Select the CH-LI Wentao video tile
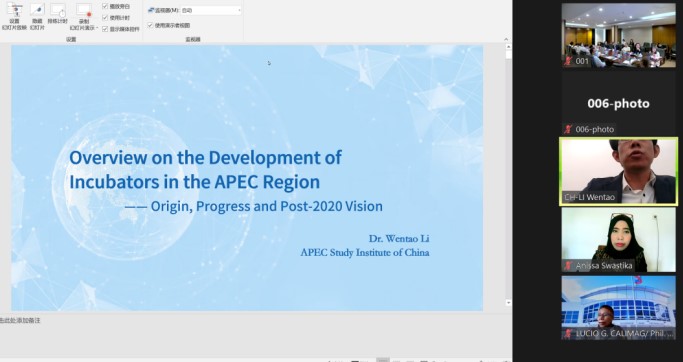 (x=619, y=171)
